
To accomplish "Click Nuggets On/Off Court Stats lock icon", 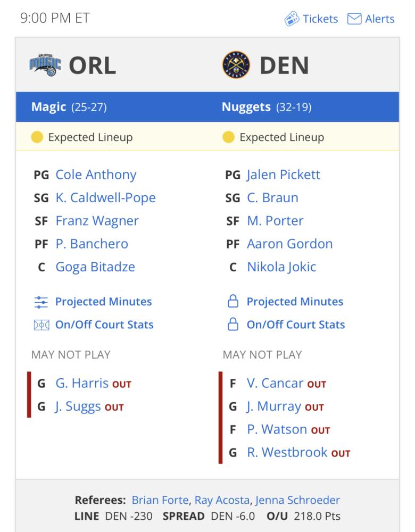I will (233, 324).
